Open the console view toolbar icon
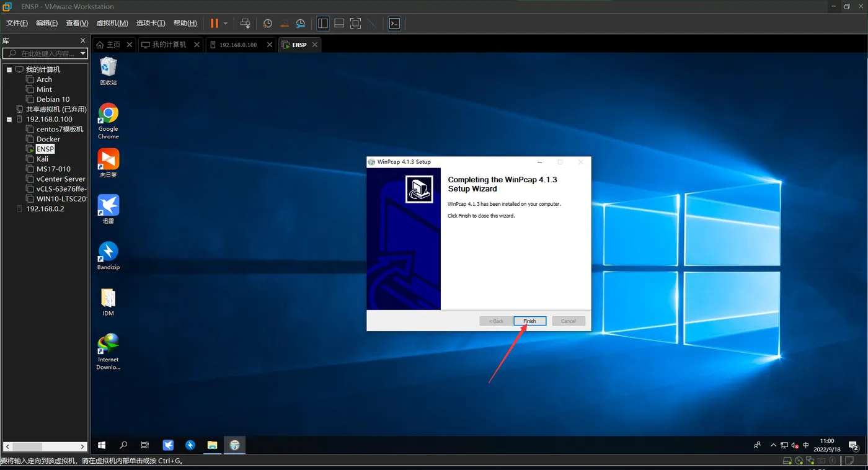This screenshot has height=470, width=868. (x=394, y=23)
